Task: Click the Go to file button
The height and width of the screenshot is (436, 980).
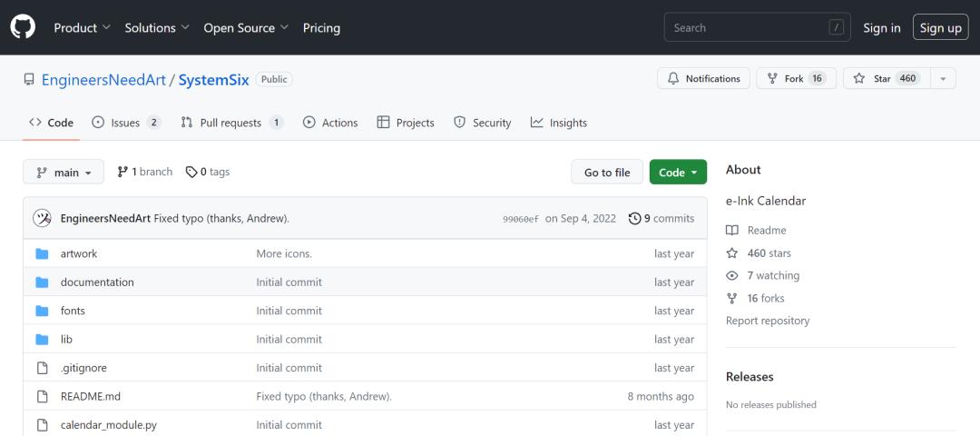Action: [x=607, y=172]
